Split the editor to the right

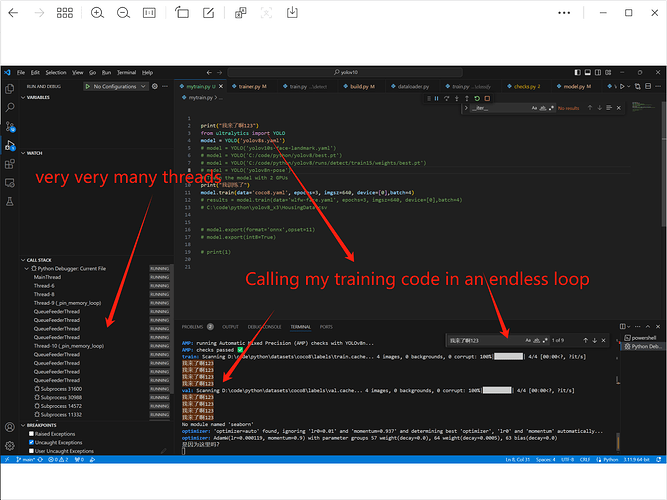[648, 86]
